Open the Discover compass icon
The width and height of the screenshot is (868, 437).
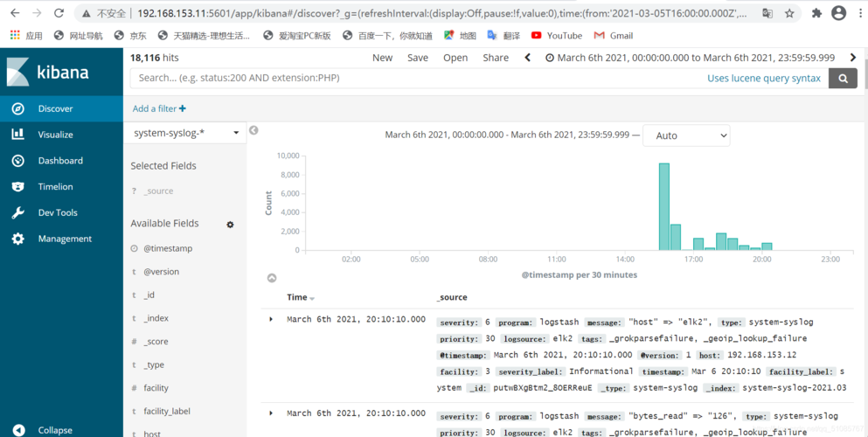pyautogui.click(x=17, y=109)
